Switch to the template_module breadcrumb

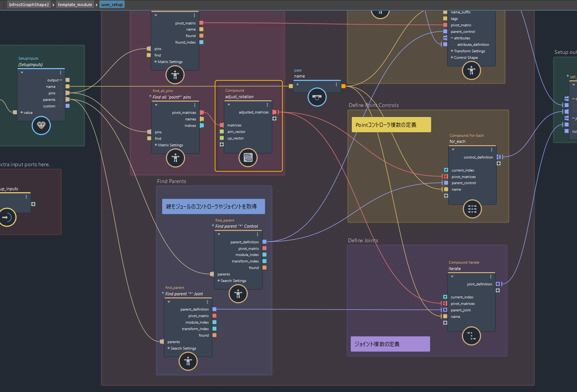[x=75, y=5]
